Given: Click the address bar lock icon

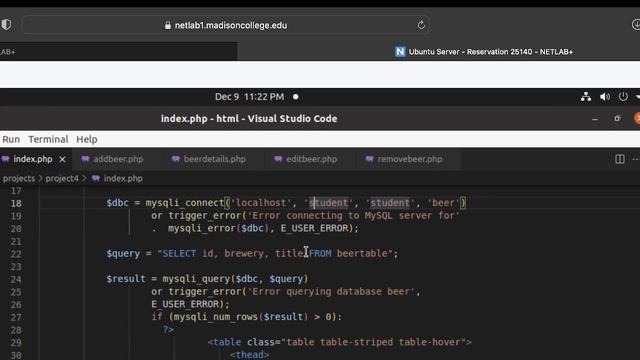Looking at the screenshot, I should coord(168,25).
